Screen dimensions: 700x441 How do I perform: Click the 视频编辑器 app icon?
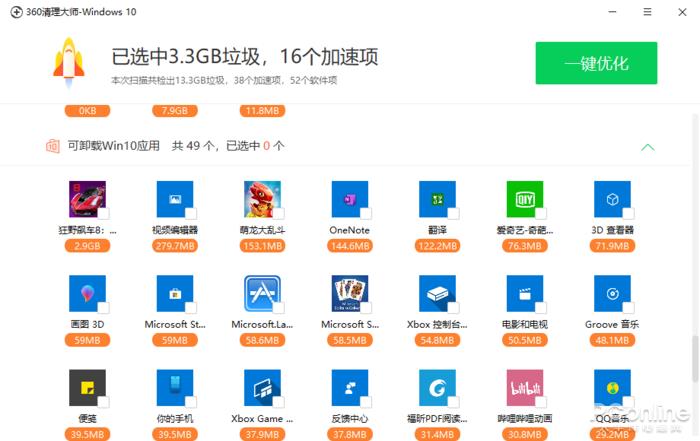pyautogui.click(x=175, y=199)
